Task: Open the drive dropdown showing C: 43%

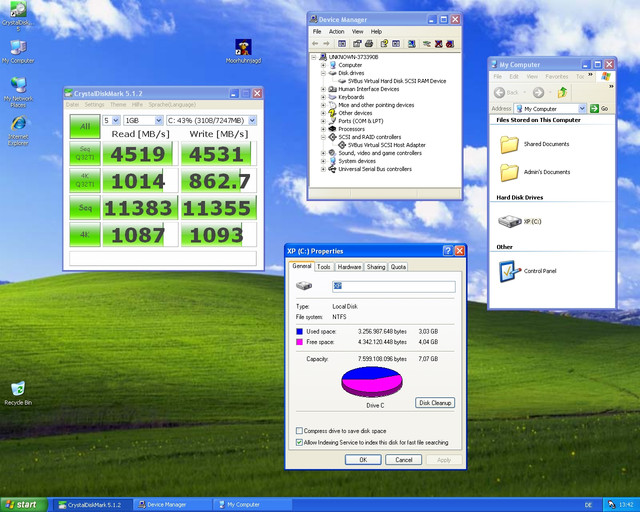Action: click(x=252, y=120)
